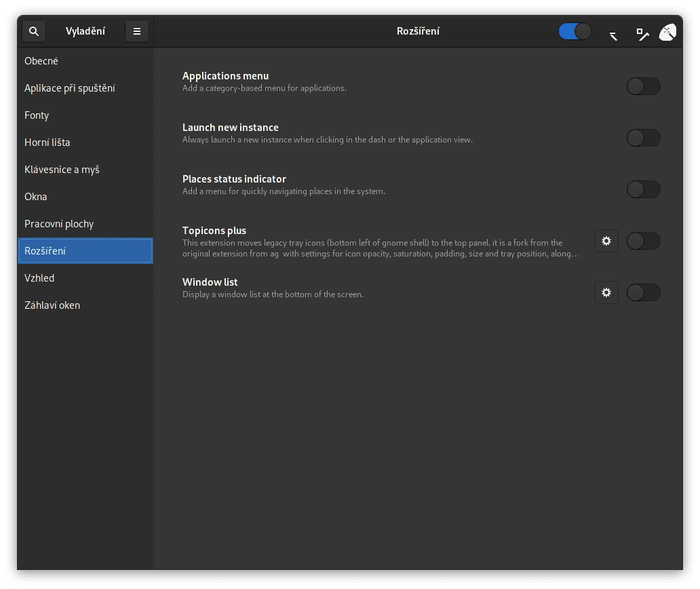Enable the Applications menu extension
The height and width of the screenshot is (589, 700).
[643, 86]
